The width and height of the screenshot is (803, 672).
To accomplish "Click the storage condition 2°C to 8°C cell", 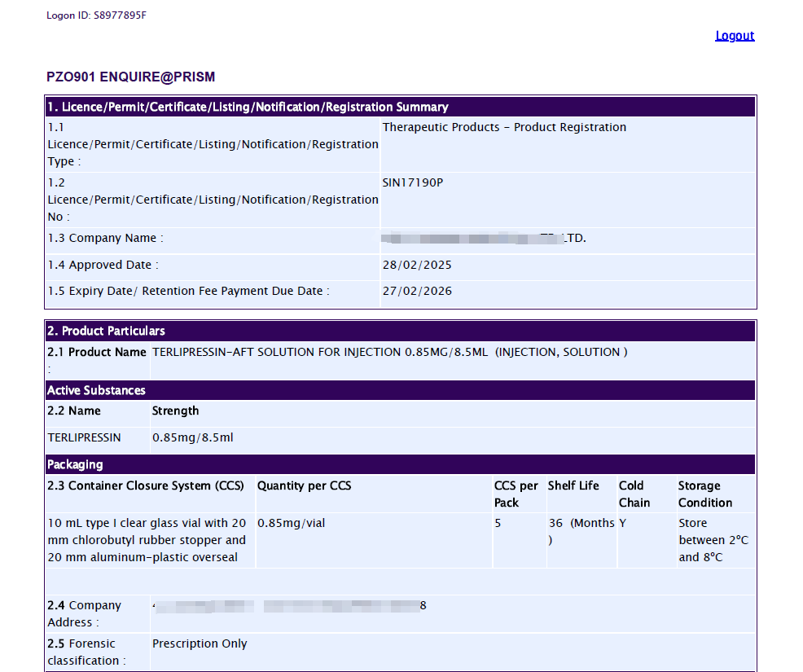I will [713, 540].
